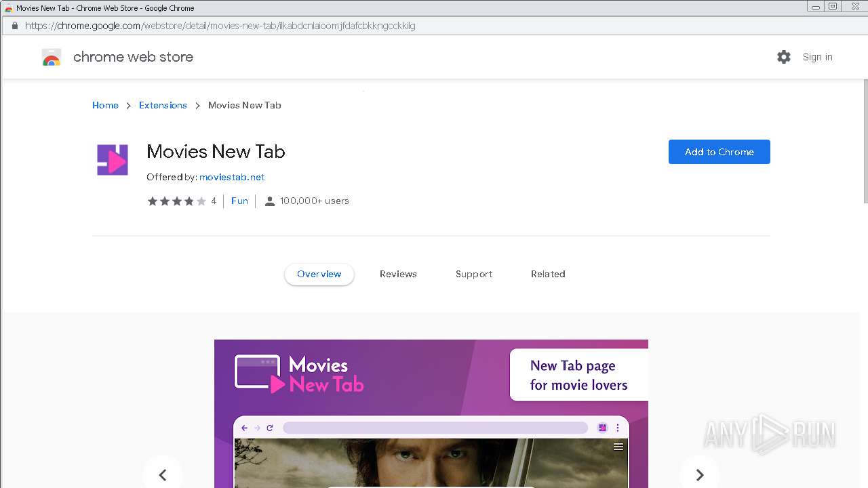868x488 pixels.
Task: Click the Movies New Tab extension icon
Action: [x=113, y=160]
